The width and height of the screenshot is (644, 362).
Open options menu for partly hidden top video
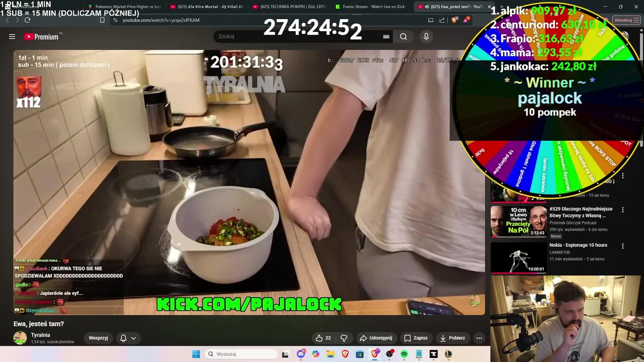tap(623, 176)
